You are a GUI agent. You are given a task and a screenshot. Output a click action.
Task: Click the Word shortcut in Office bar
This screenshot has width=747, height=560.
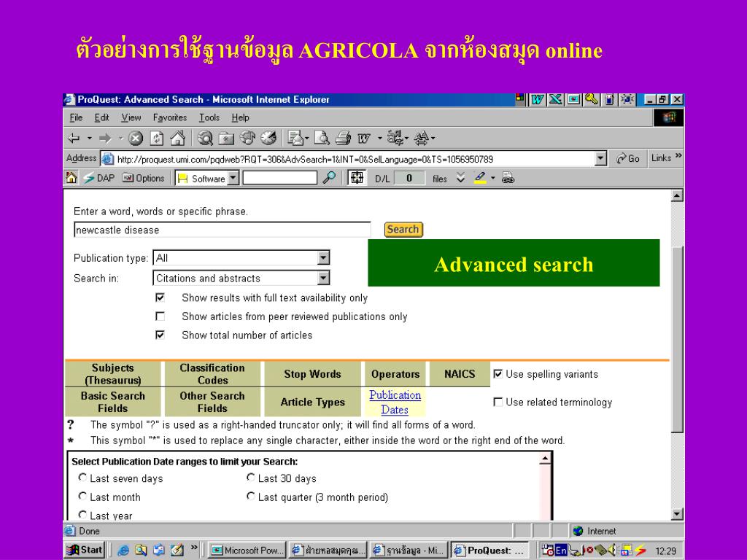tap(538, 99)
